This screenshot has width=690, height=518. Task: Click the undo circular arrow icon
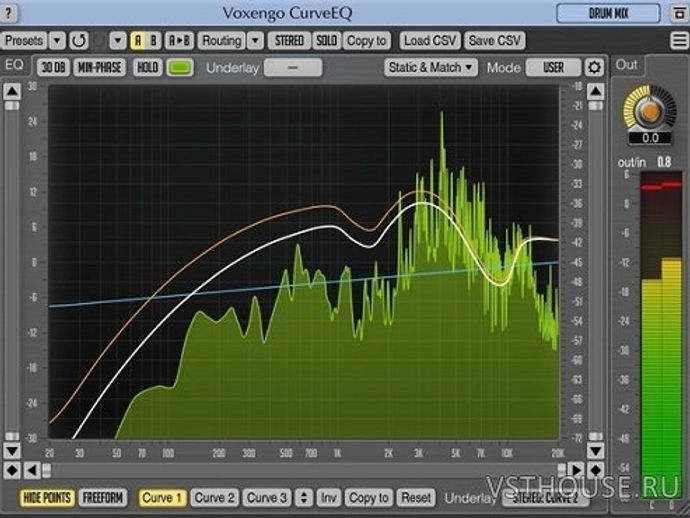pos(79,41)
